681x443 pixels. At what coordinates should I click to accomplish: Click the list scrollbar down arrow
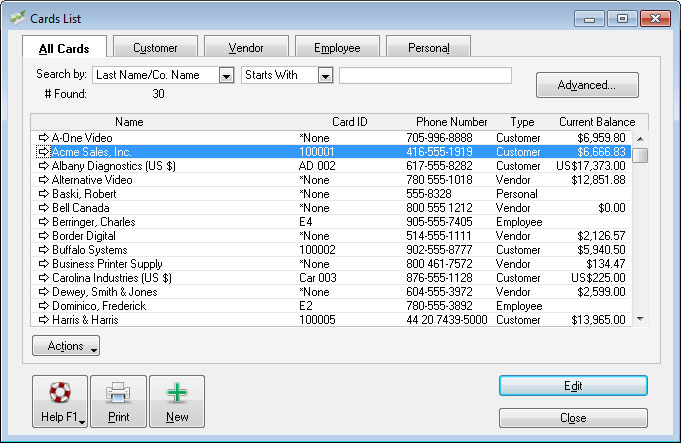tap(640, 319)
